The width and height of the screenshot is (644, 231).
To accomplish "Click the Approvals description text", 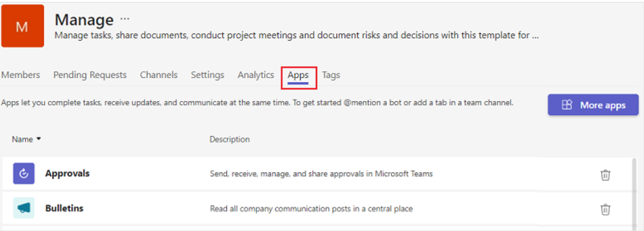I will (x=321, y=174).
